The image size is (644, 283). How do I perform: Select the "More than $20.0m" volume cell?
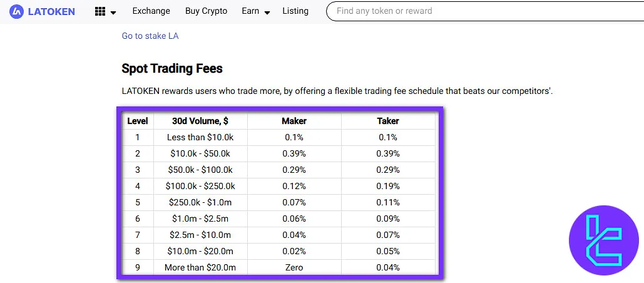[200, 267]
